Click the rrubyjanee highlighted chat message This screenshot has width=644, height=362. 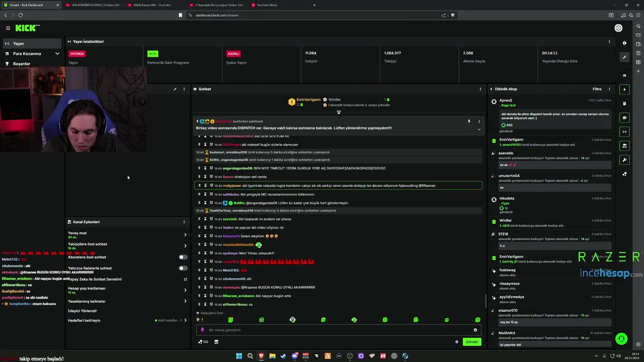tap(338, 186)
